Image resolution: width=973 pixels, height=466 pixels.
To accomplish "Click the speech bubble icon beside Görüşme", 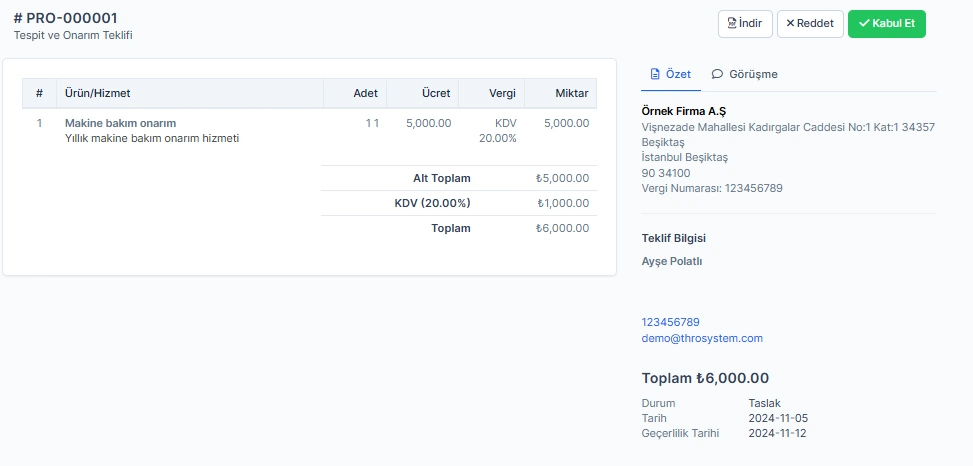I will coord(717,74).
